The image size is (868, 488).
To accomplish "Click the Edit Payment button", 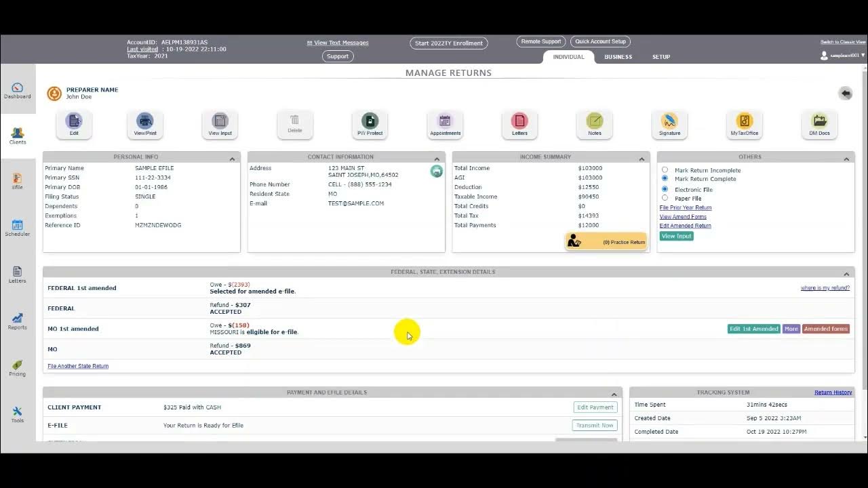I will (595, 407).
